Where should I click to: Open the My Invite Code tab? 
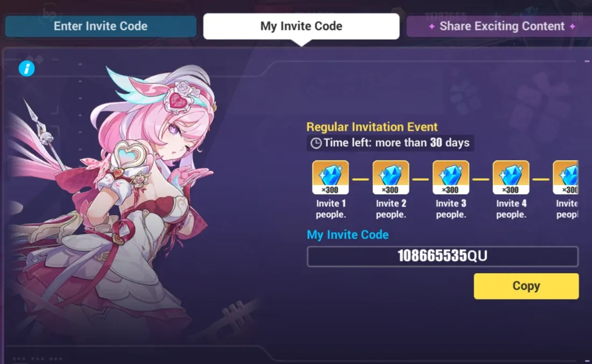(x=301, y=26)
